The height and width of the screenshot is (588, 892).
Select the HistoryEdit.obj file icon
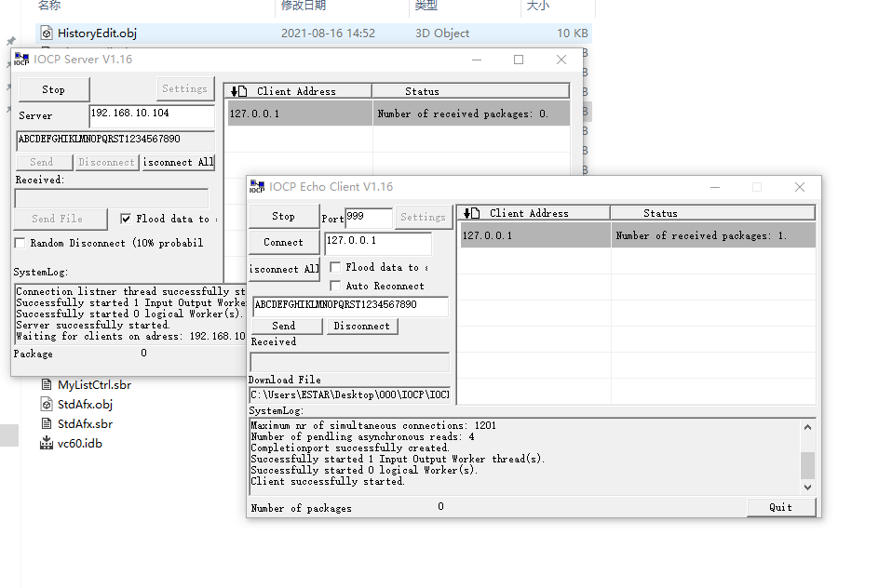pos(47,33)
